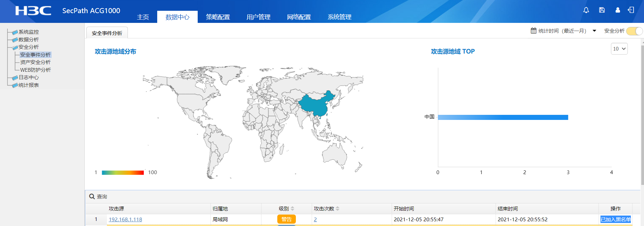
Task: Click the save configuration disk icon
Action: [602, 10]
